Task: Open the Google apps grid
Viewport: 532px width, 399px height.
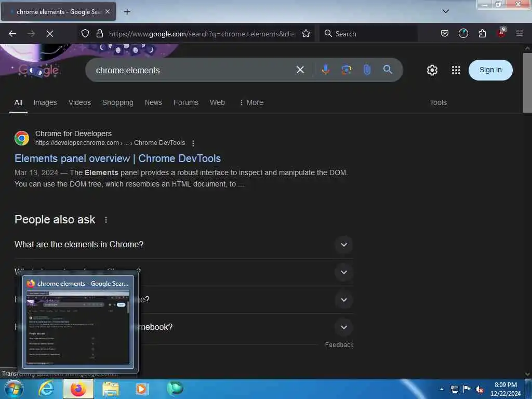Action: point(456,70)
